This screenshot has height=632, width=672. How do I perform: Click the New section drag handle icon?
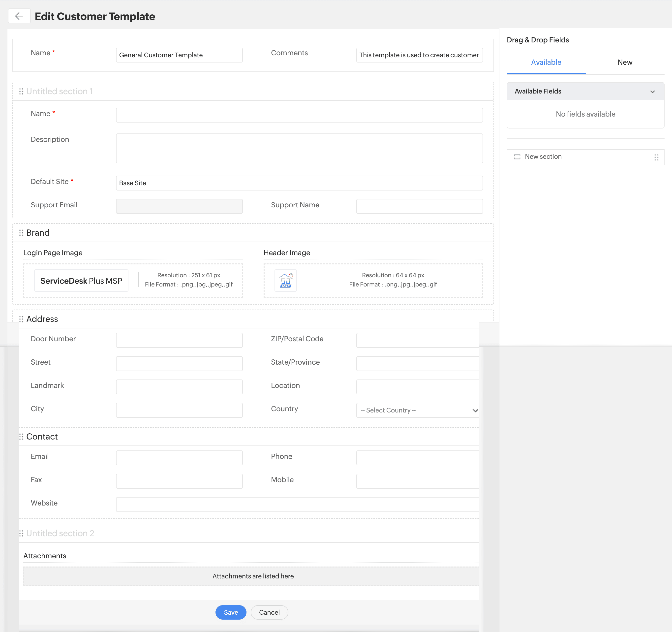click(656, 157)
